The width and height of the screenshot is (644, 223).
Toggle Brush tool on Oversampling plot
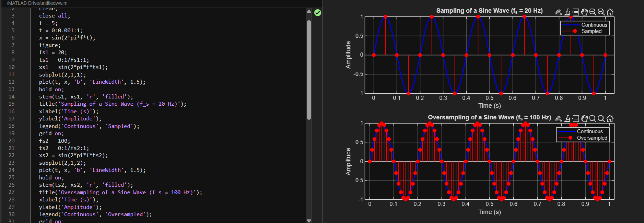tap(567, 118)
